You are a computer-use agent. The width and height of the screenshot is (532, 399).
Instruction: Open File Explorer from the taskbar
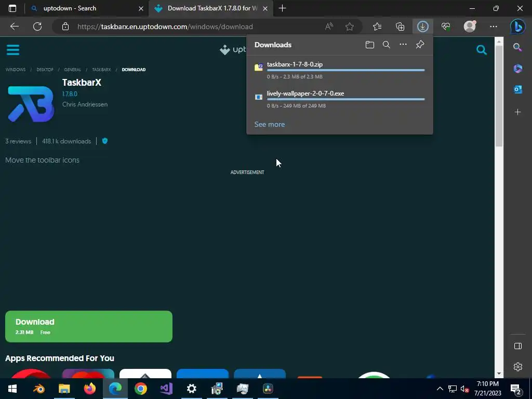point(64,389)
